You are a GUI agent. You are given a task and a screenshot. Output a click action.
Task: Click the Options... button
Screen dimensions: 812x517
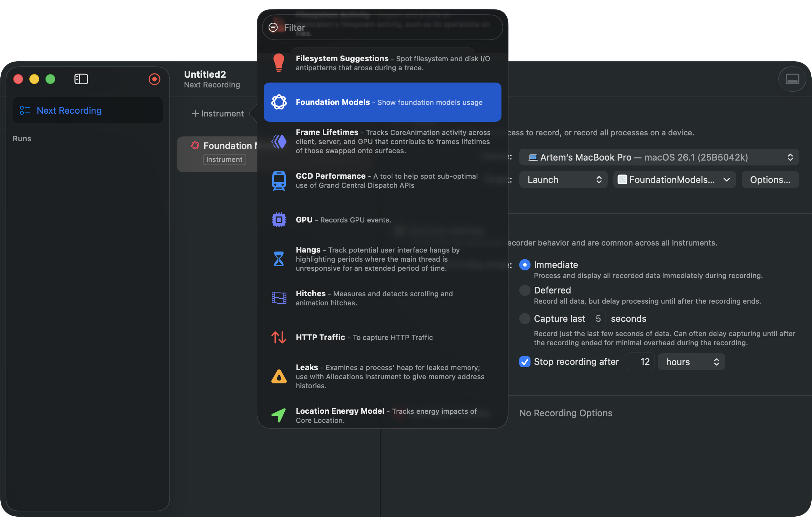coord(770,180)
